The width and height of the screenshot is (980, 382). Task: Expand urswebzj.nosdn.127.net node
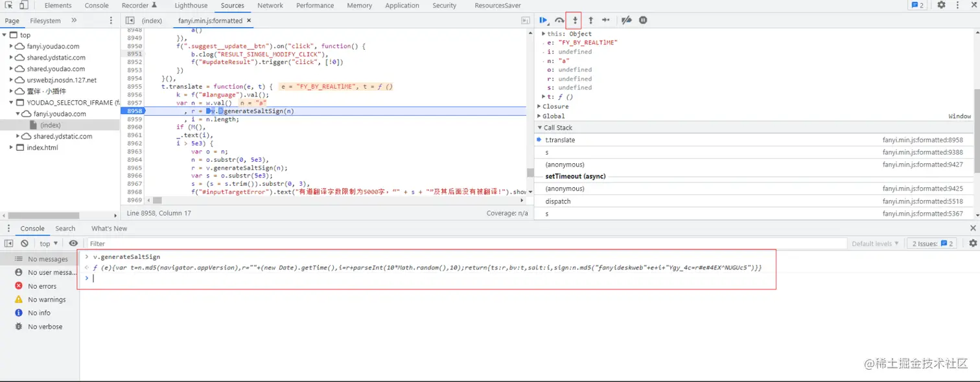click(12, 80)
